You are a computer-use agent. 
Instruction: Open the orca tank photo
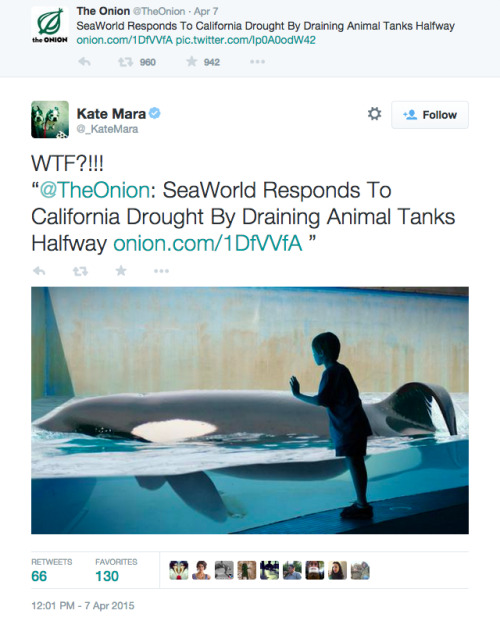250,410
